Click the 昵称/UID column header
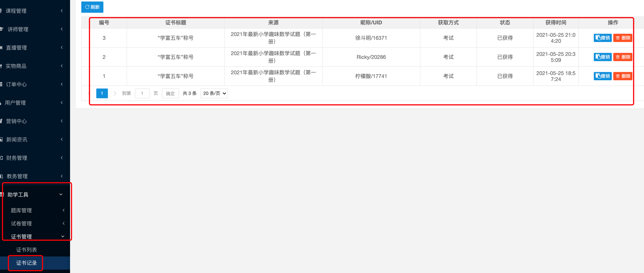This screenshot has height=273, width=644. (371, 22)
